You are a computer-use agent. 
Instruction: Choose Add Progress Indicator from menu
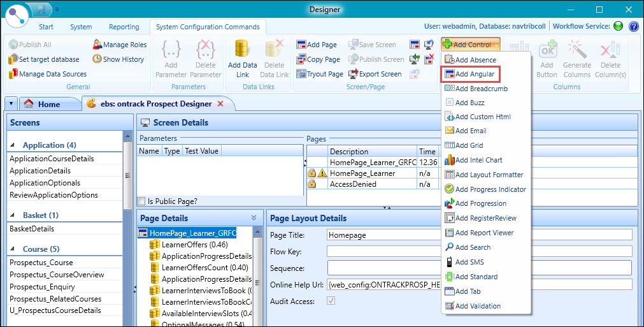tap(485, 189)
